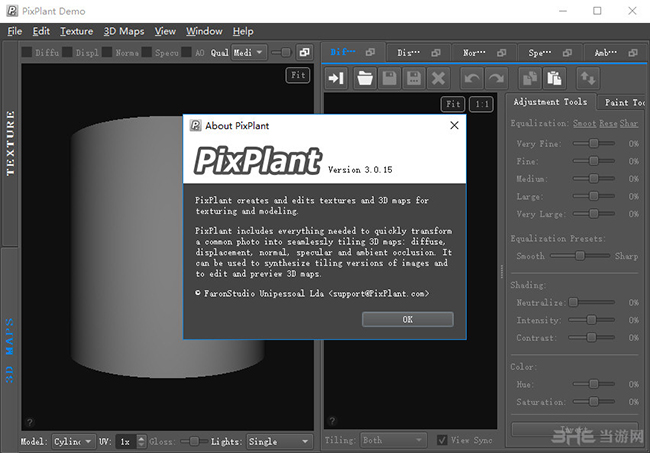Click the swap up-down arrows icon
This screenshot has height=453, width=650.
click(588, 78)
